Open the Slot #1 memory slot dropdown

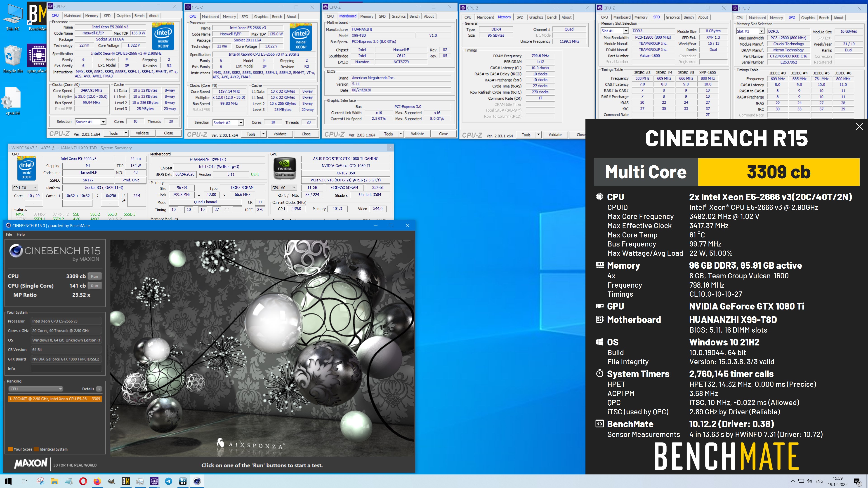[x=615, y=31]
